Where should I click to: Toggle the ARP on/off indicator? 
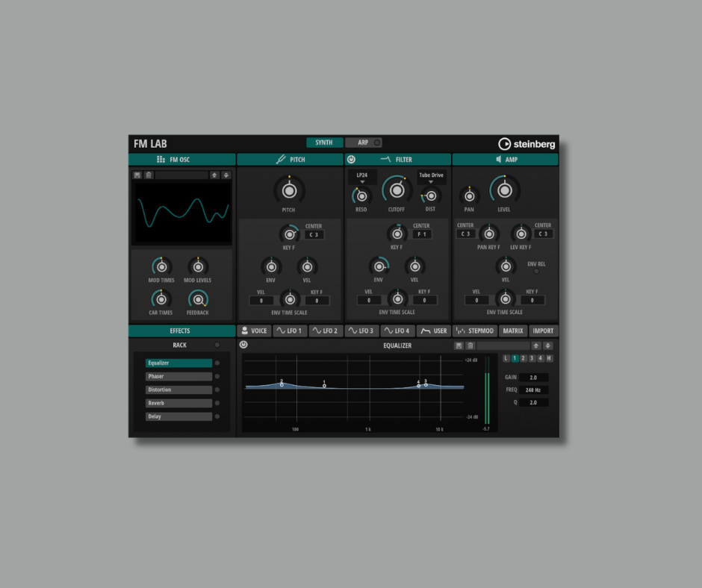(377, 143)
